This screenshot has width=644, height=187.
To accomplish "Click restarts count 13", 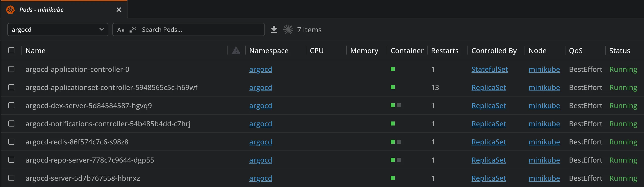I will click(435, 87).
